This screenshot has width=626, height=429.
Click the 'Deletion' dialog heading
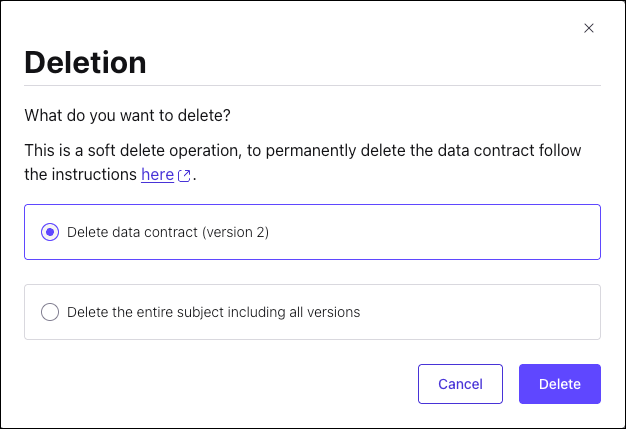pyautogui.click(x=85, y=62)
